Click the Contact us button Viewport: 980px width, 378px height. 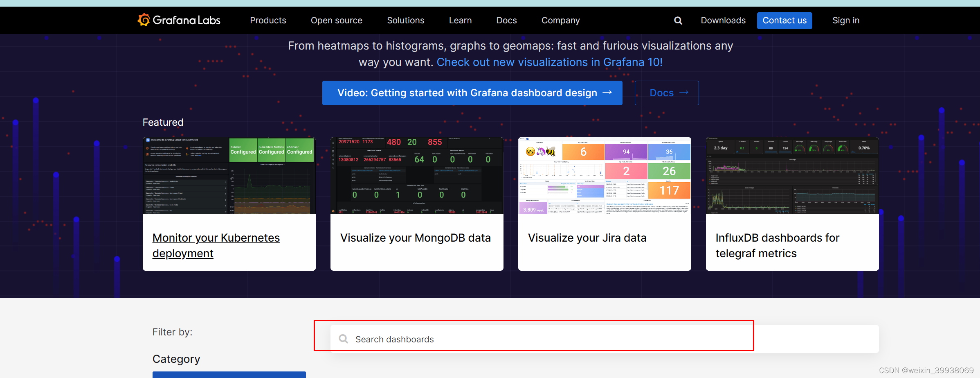point(784,20)
